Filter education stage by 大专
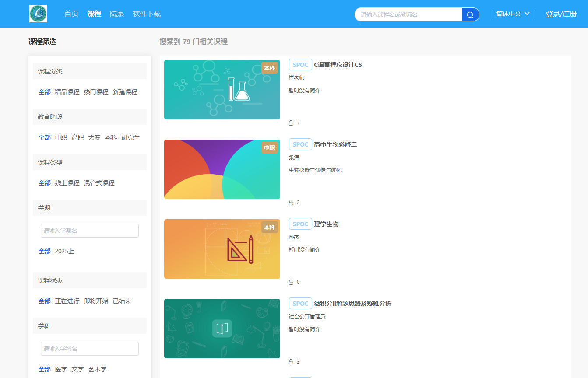 95,137
